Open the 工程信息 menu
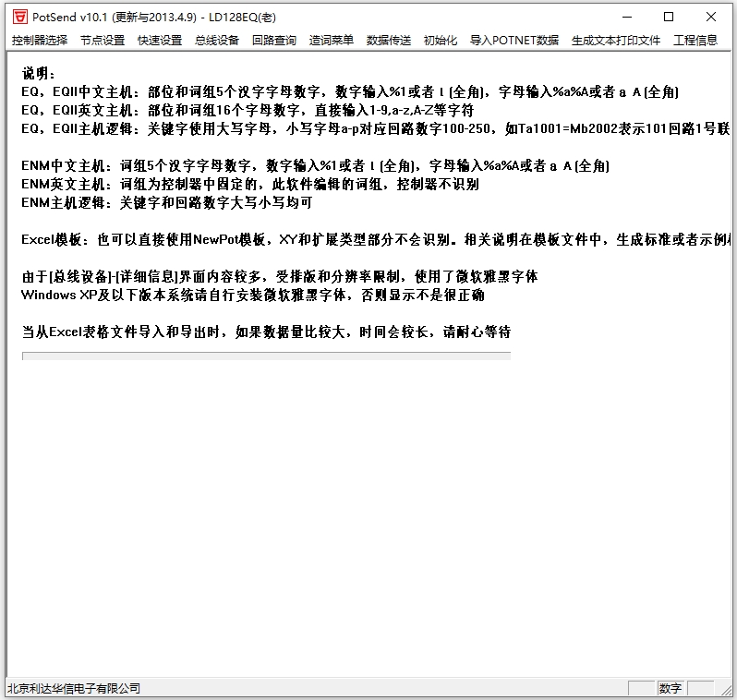This screenshot has width=737, height=700. point(695,41)
